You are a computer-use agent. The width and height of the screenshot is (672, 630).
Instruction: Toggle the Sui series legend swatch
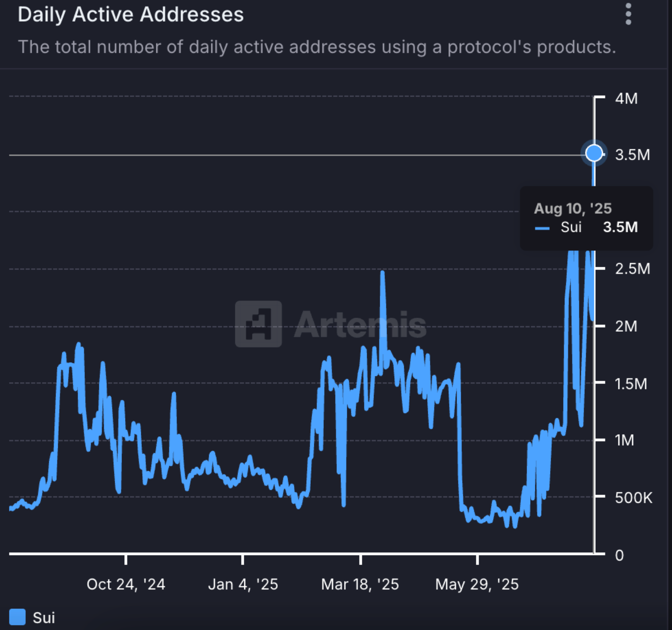tap(17, 616)
